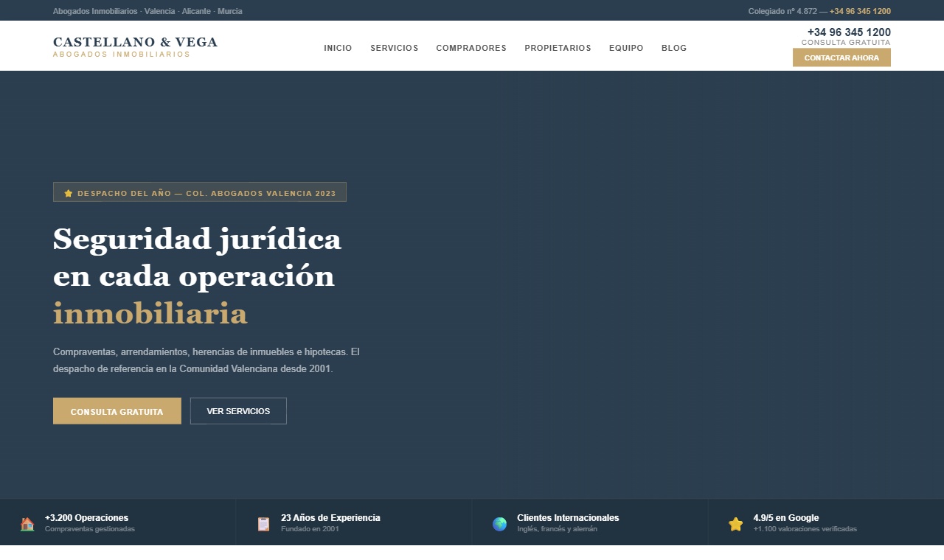Click the header phone number +34 96 345 1200
The image size is (944, 560).
(x=849, y=32)
